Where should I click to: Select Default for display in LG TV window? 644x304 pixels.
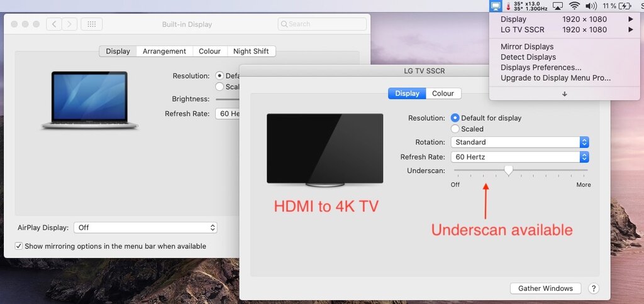[x=455, y=117]
